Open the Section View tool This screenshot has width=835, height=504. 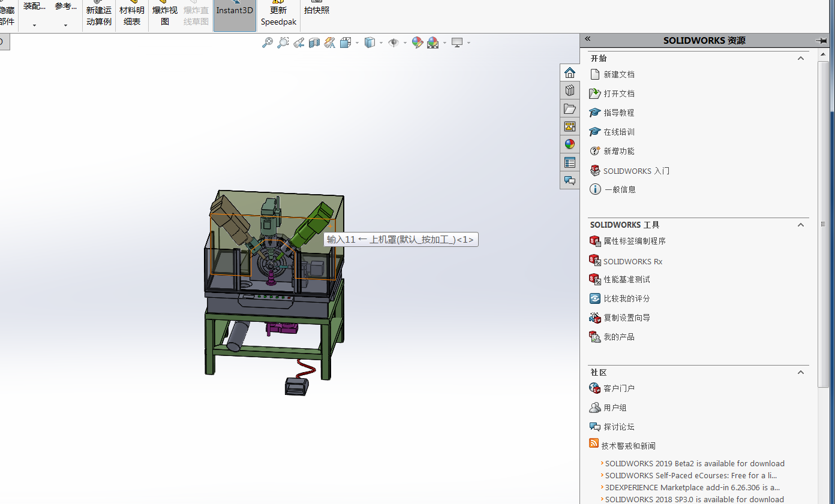[314, 43]
